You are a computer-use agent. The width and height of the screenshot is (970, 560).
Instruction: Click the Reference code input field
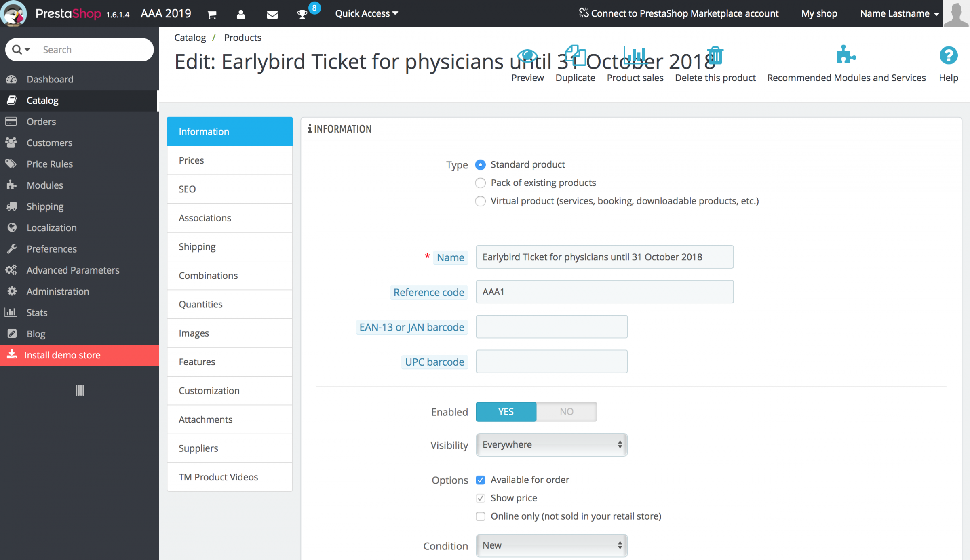tap(604, 292)
